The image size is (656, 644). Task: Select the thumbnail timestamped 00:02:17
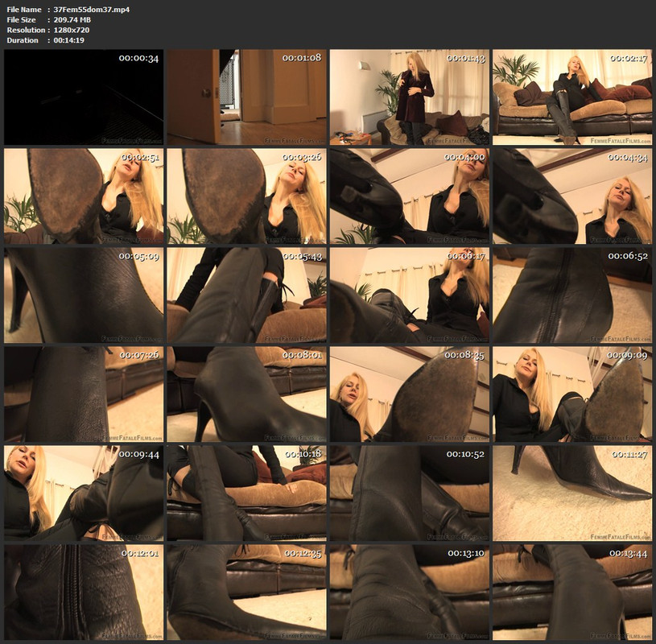coord(572,97)
